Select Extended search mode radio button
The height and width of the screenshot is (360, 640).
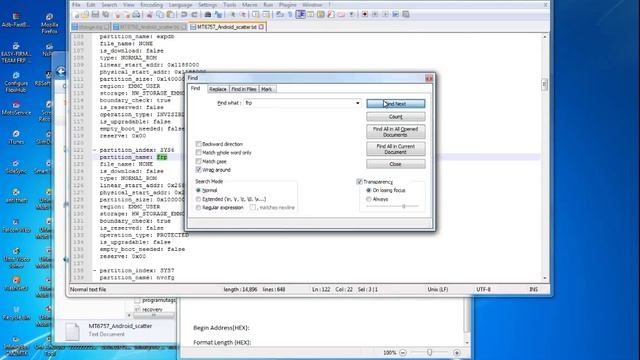click(x=198, y=199)
